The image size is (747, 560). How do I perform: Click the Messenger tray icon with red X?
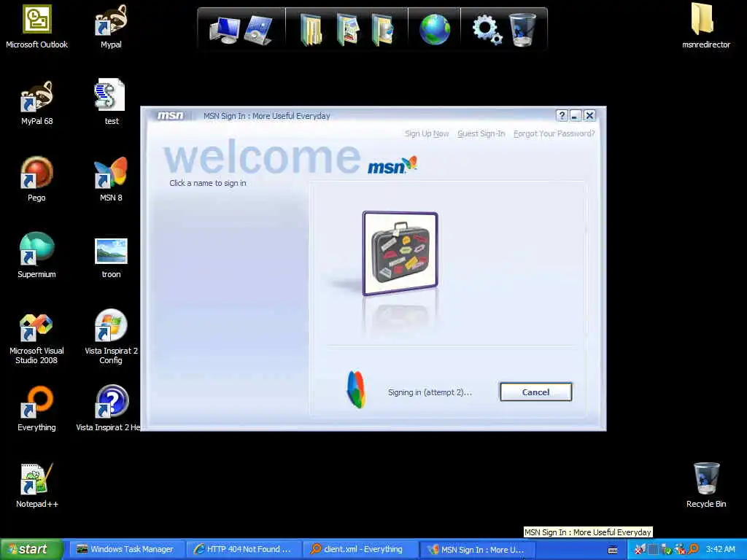(x=680, y=550)
